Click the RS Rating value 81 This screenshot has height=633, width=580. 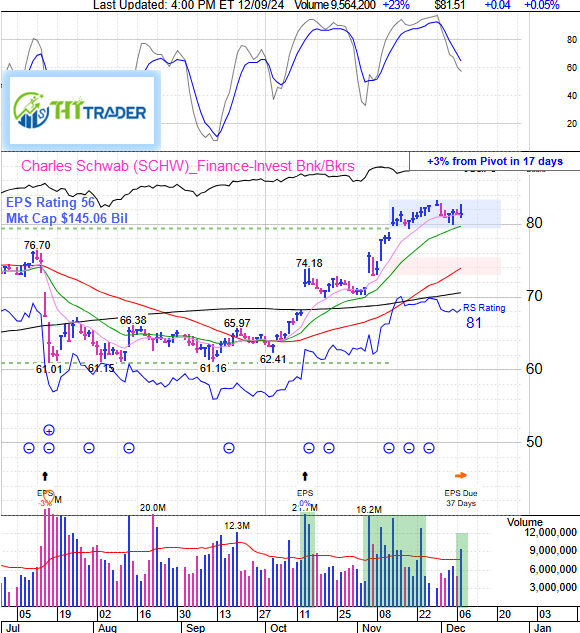(x=473, y=323)
